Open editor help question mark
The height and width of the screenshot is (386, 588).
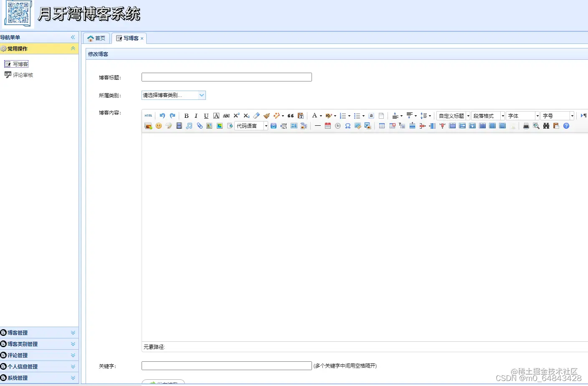point(566,126)
